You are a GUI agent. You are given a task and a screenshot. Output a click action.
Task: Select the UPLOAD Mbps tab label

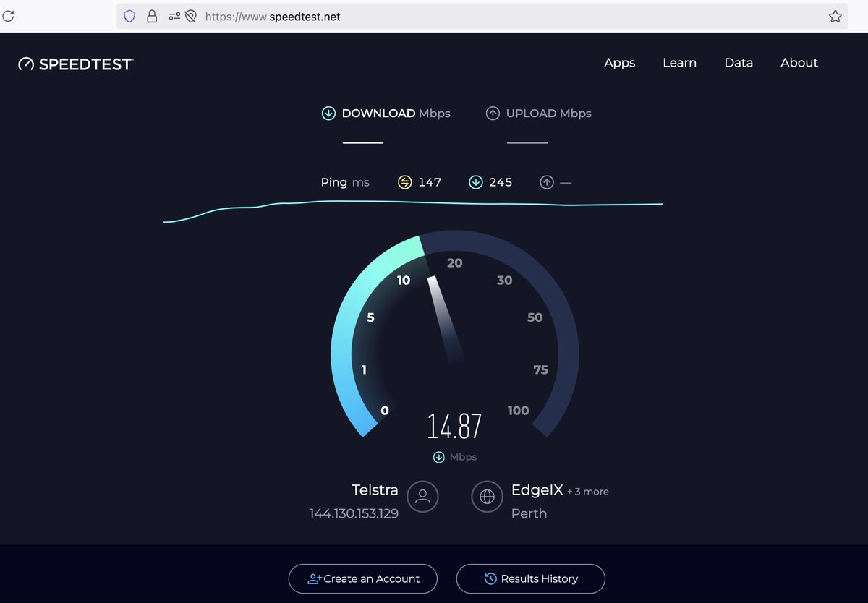coord(549,114)
